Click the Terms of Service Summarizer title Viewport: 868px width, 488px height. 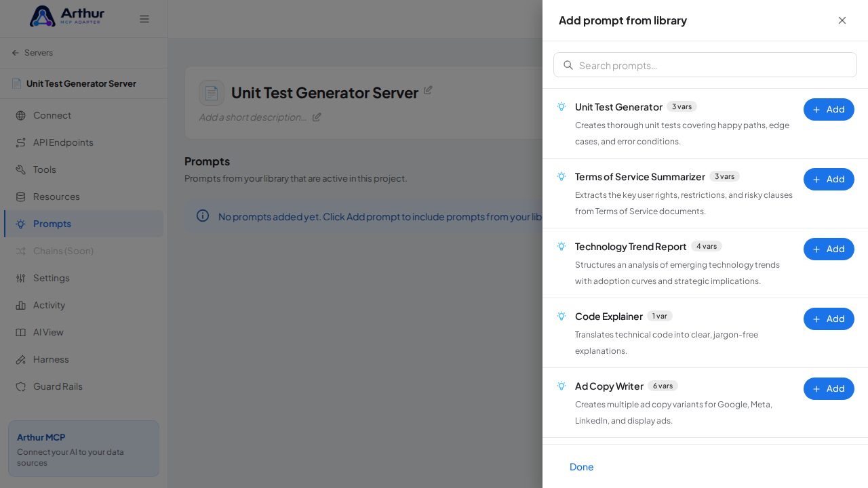pyautogui.click(x=640, y=177)
